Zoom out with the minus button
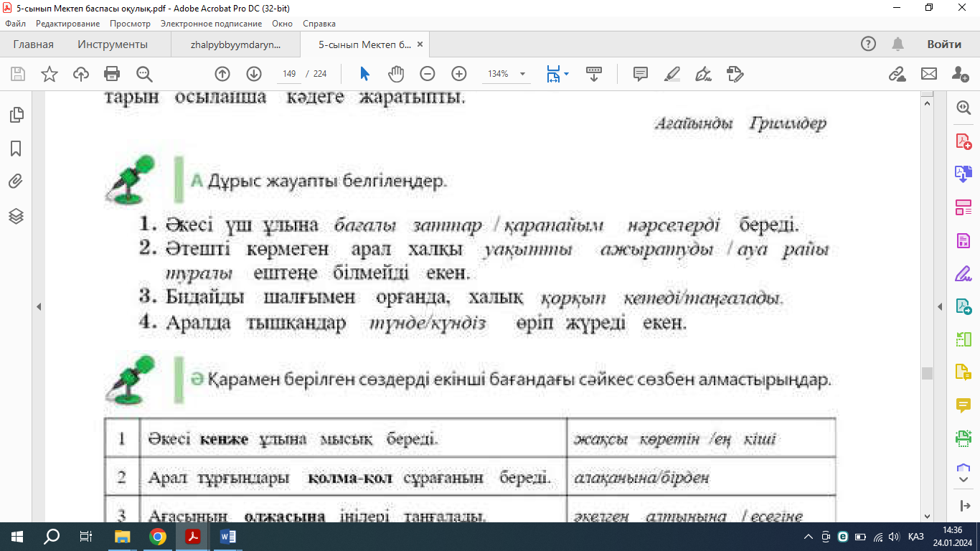 pos(428,74)
